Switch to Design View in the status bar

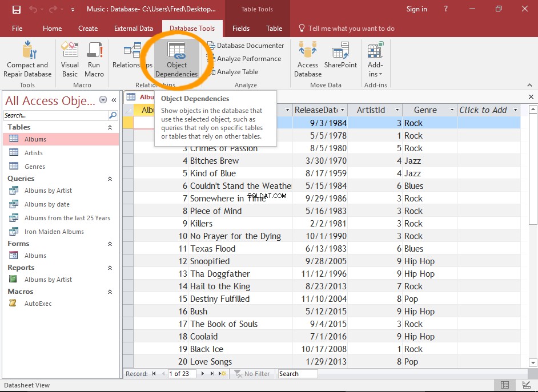click(526, 385)
